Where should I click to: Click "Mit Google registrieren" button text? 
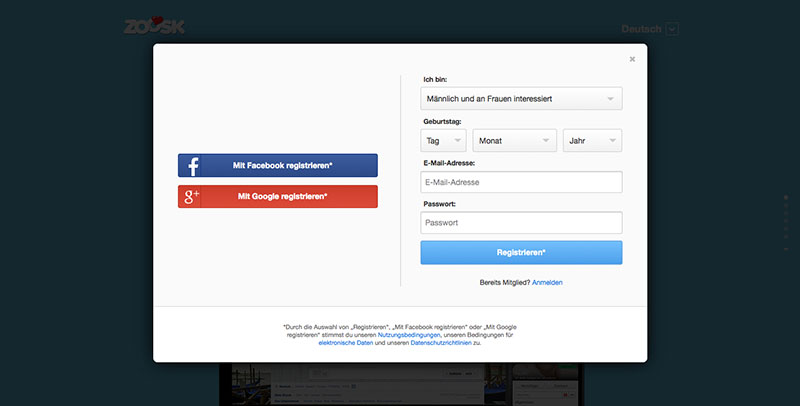[x=282, y=197]
